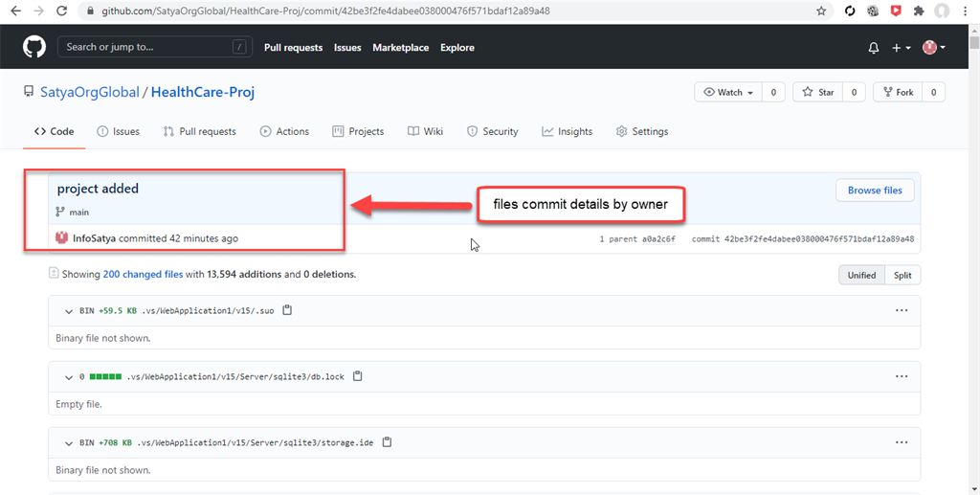980x495 pixels.
Task: Open Pull requests in the top header
Action: click(x=293, y=48)
